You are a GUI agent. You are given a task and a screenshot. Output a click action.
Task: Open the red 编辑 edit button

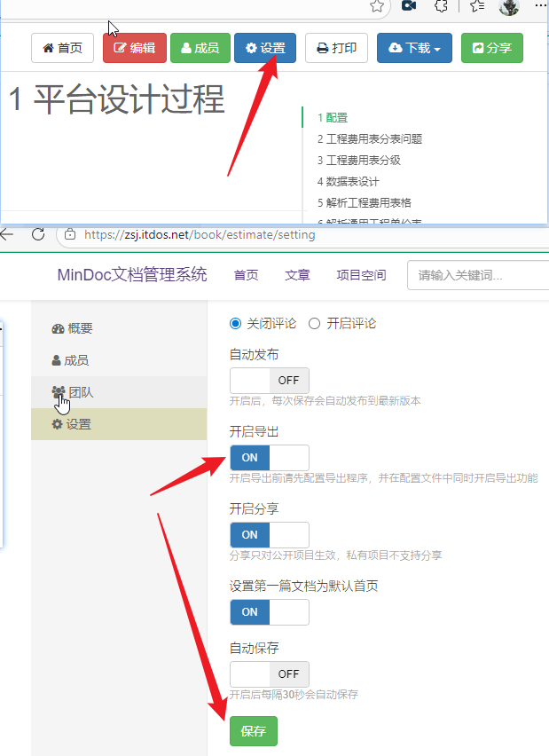click(134, 48)
